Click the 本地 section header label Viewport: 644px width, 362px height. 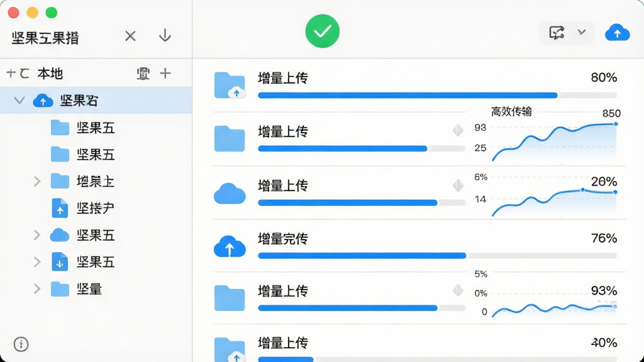click(50, 74)
